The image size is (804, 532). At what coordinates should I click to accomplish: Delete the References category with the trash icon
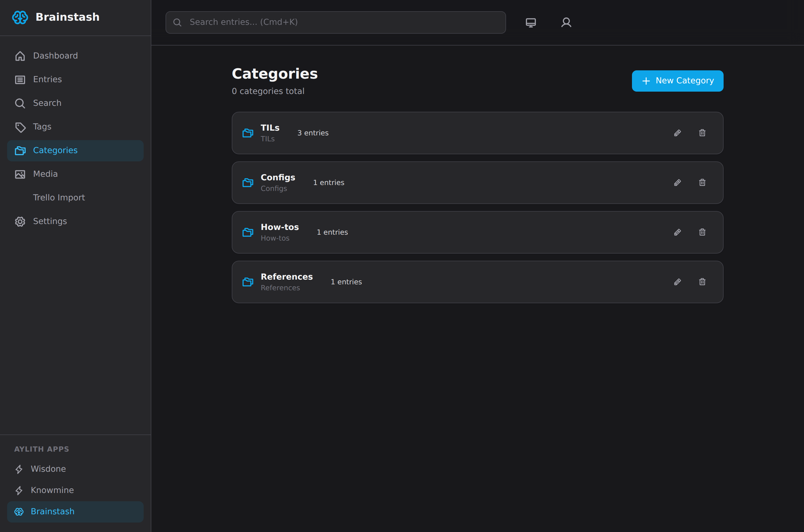[702, 282]
